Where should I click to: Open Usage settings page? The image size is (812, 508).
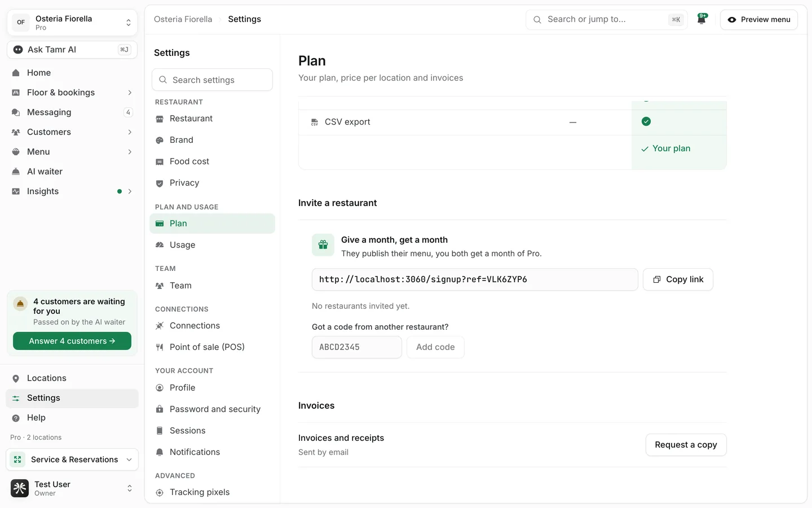(212, 245)
